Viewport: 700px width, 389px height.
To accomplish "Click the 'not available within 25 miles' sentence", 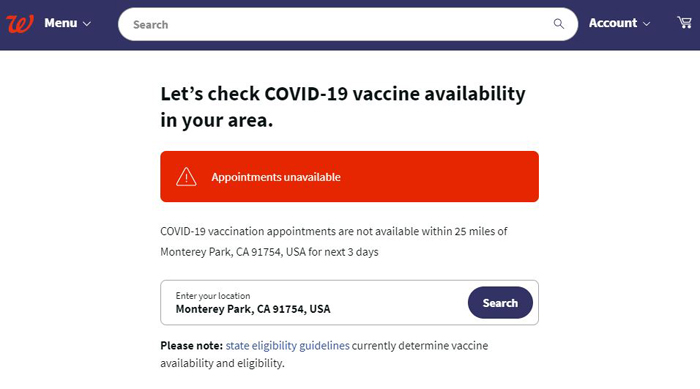I will click(x=334, y=231).
